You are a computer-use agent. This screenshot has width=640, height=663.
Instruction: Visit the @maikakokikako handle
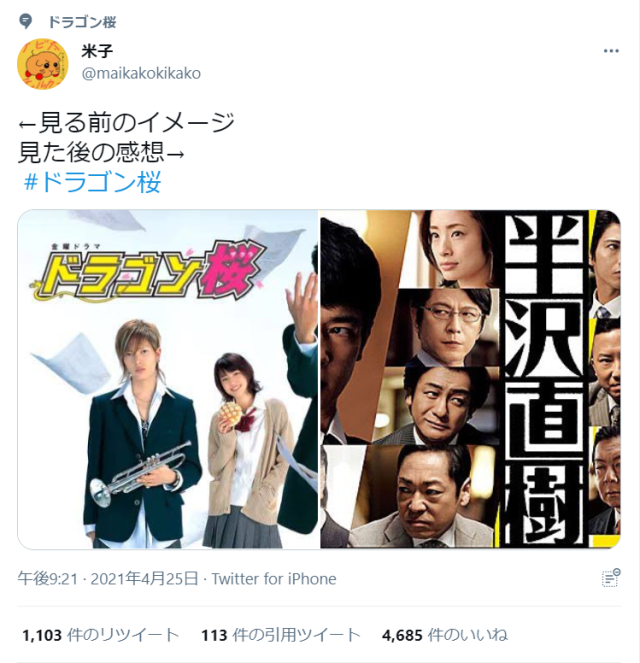click(x=141, y=74)
